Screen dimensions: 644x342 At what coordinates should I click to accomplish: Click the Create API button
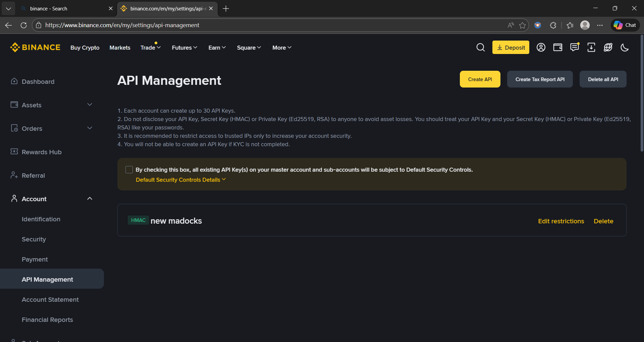pyautogui.click(x=480, y=79)
